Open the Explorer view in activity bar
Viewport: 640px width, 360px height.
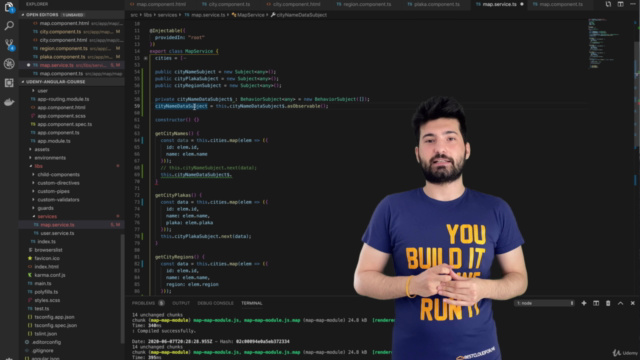(9, 7)
